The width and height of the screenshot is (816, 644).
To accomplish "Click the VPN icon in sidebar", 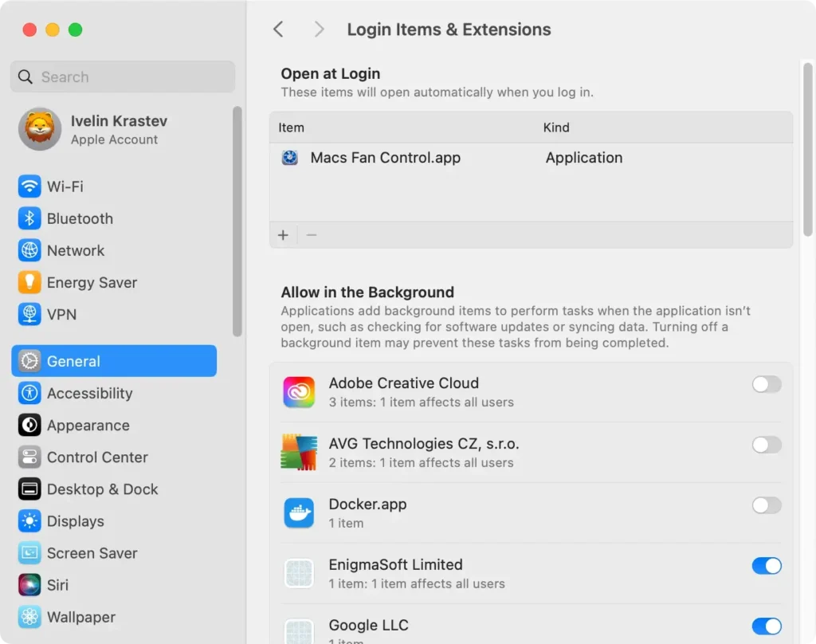I will coord(29,315).
